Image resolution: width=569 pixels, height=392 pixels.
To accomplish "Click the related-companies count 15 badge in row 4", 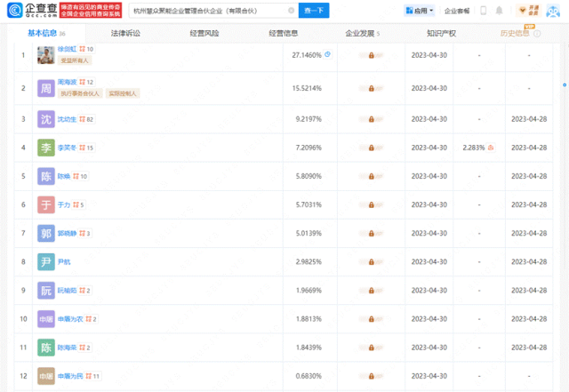I will tap(86, 148).
